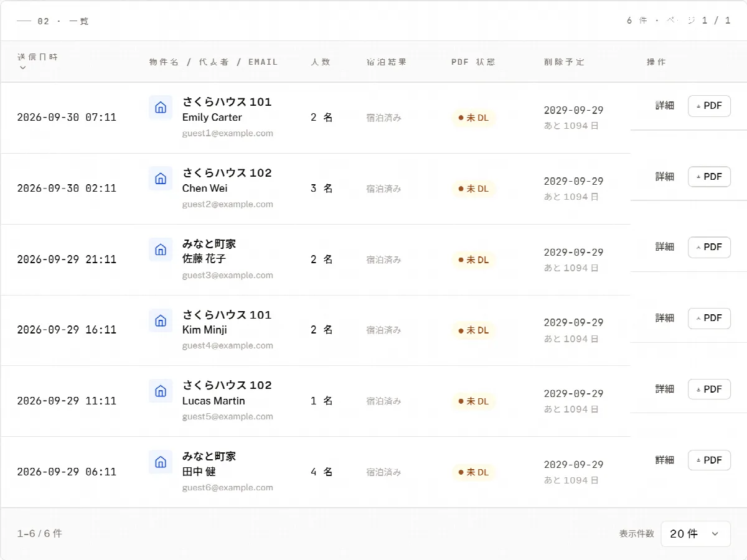Select the house icon next to Chen Wei
This screenshot has width=747, height=560.
[x=161, y=179]
